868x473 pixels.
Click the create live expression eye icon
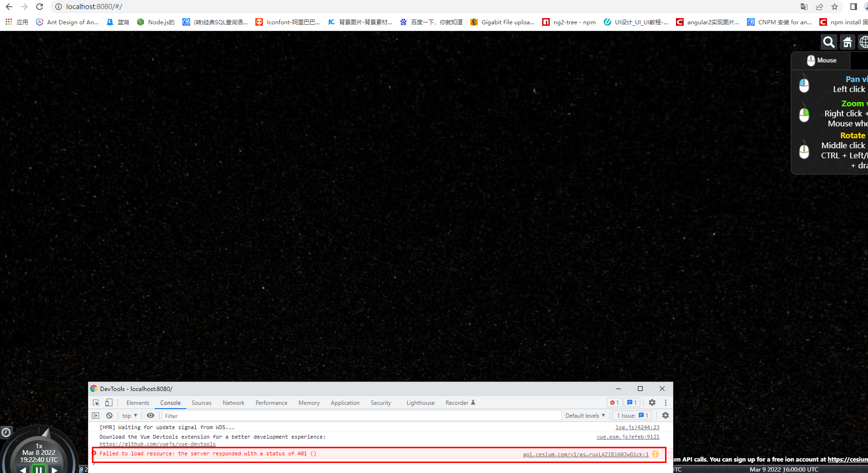point(151,416)
